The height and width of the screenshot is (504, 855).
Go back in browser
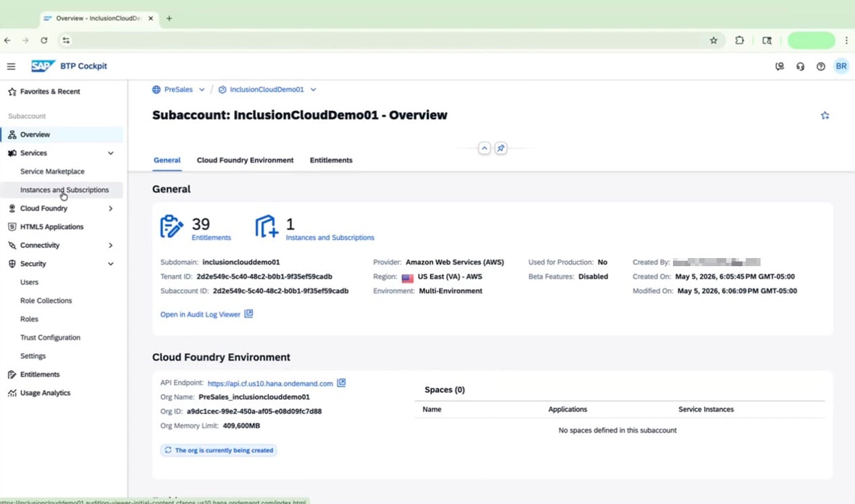click(x=7, y=40)
